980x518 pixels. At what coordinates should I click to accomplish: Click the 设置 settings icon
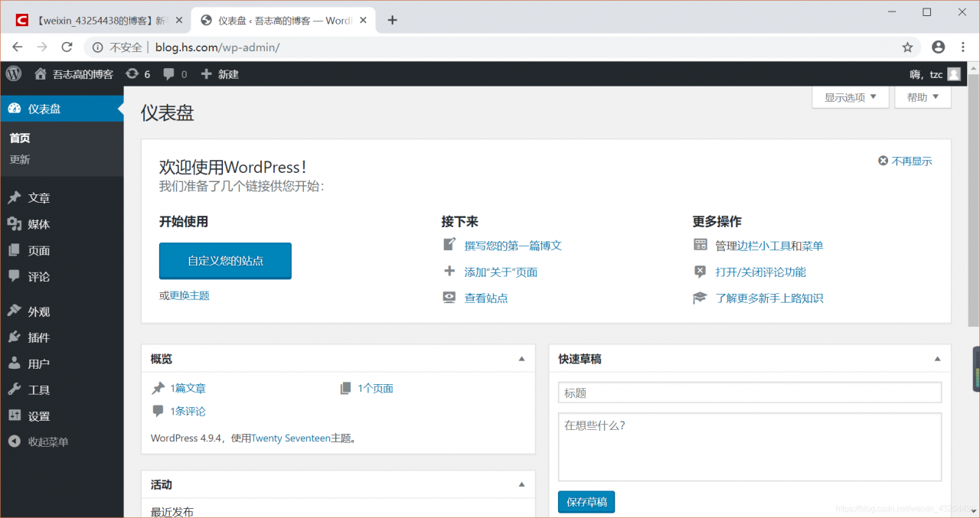coord(15,415)
